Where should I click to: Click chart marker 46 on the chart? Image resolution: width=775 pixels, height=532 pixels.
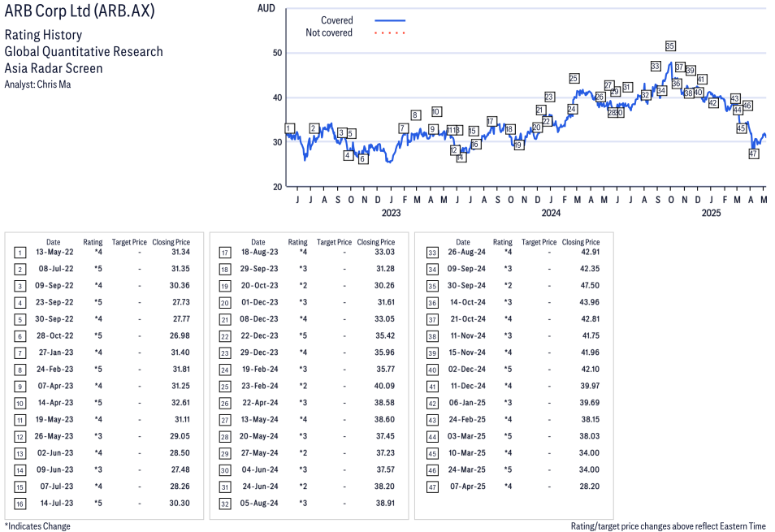[x=747, y=106]
